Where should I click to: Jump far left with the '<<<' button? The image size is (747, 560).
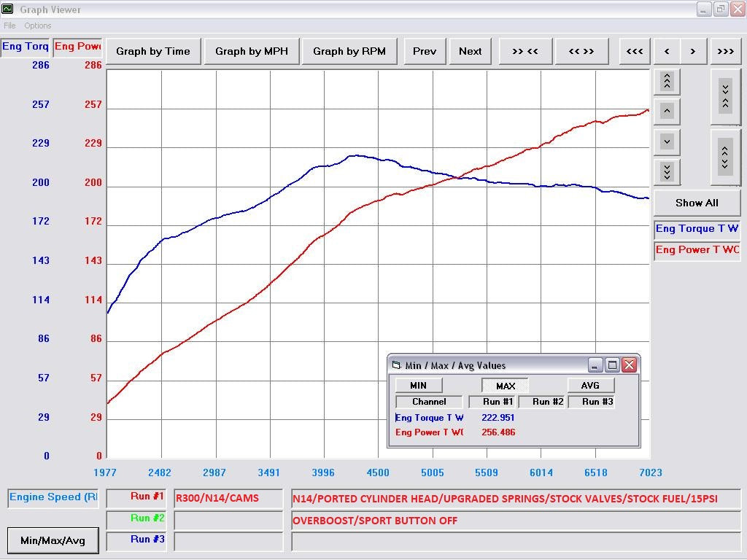point(635,51)
